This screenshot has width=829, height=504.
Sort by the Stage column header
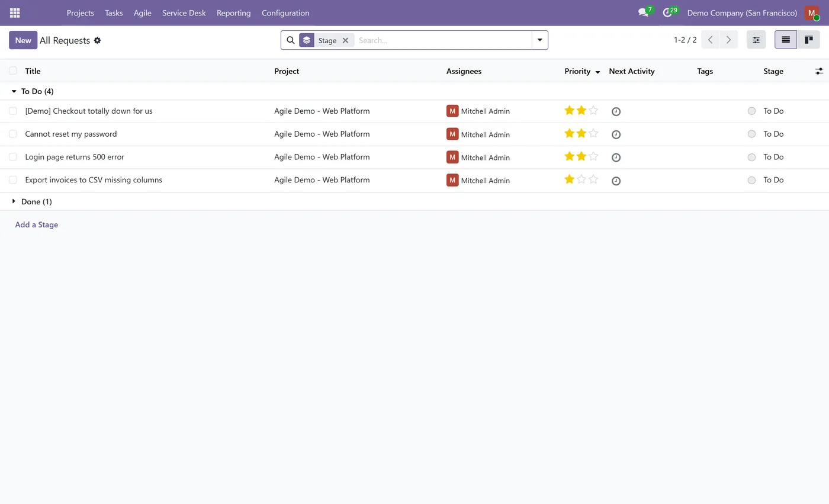coord(773,71)
